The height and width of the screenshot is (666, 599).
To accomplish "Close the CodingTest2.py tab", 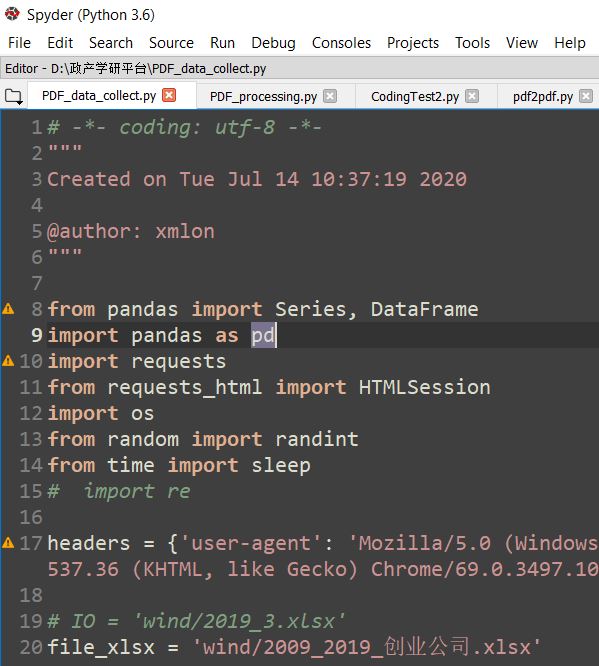I will click(x=472, y=96).
